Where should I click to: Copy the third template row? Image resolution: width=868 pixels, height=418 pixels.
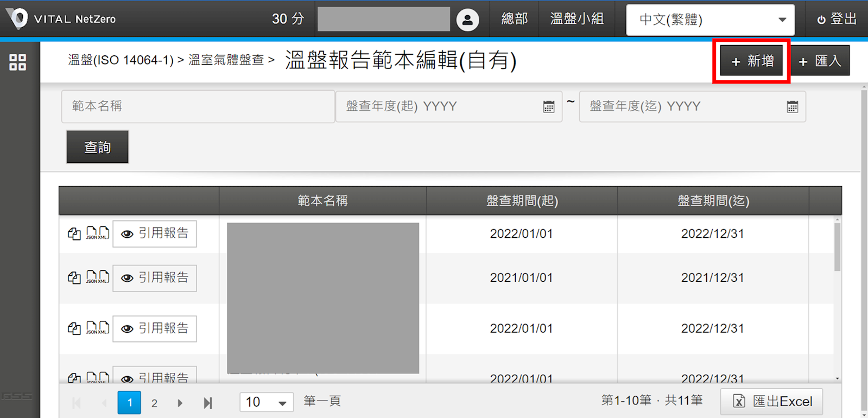74,328
